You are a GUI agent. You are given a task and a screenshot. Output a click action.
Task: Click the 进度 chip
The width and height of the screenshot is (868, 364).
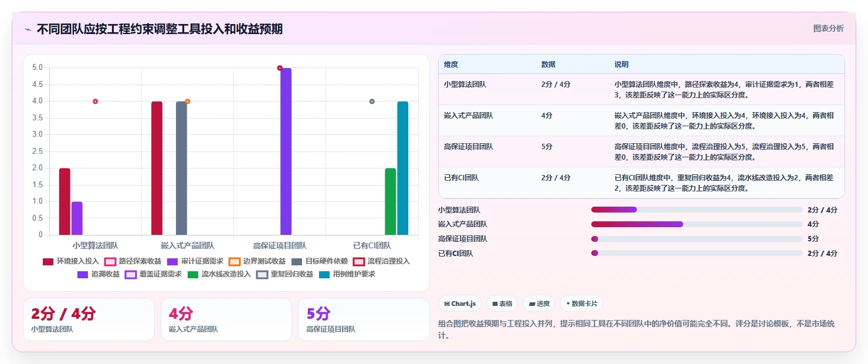point(539,304)
